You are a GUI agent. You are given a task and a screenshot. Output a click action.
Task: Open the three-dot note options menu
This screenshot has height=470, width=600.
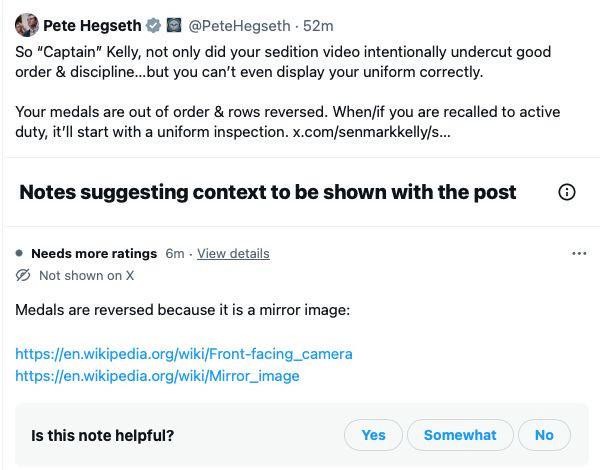(579, 254)
